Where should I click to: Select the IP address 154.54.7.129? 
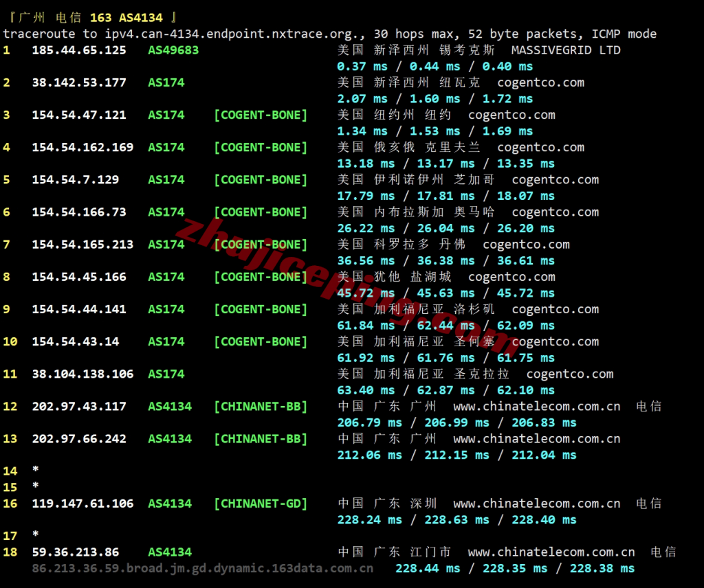click(x=75, y=179)
